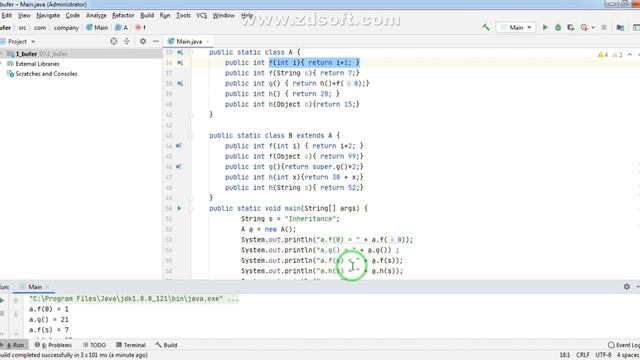Click the yellow warnings count indicator

click(x=603, y=55)
